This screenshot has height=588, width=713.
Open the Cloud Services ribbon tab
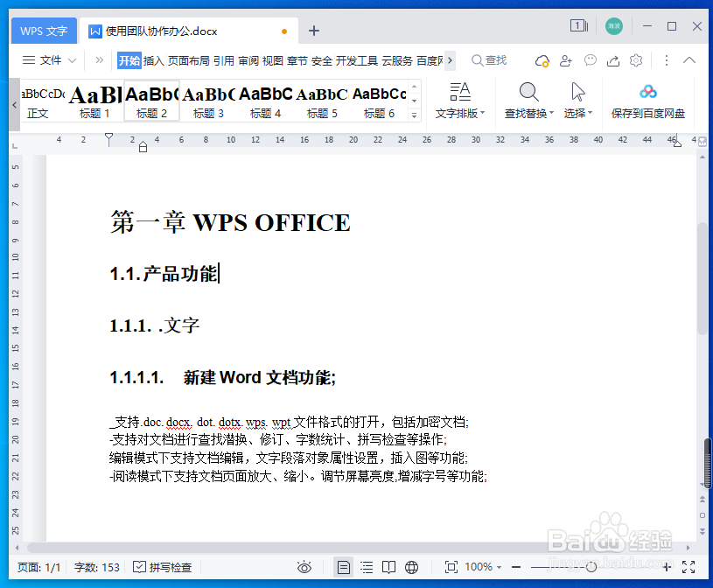(x=397, y=60)
